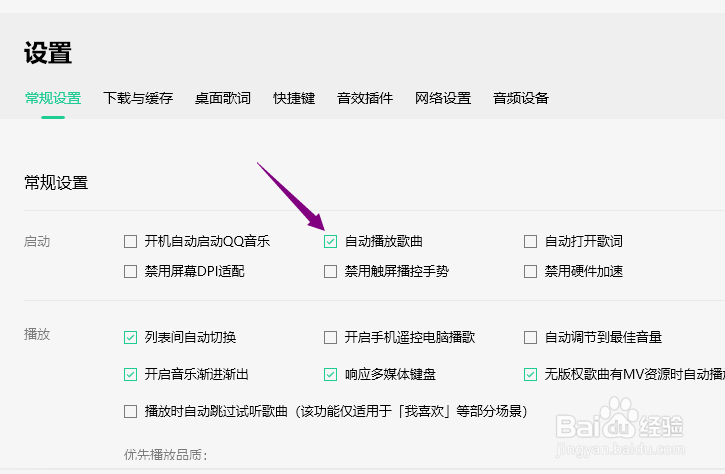The width and height of the screenshot is (725, 474).
Task: Enable 开机自动启动QQ音乐 checkbox
Action: [x=130, y=241]
